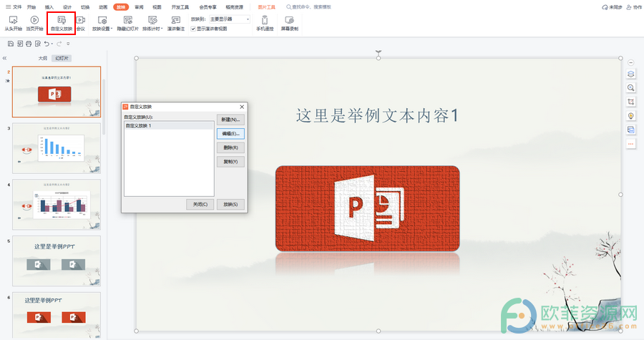The image size is (644, 340).
Task: Click the magnifier zoom icon in floating toolbar
Action: coord(631,88)
